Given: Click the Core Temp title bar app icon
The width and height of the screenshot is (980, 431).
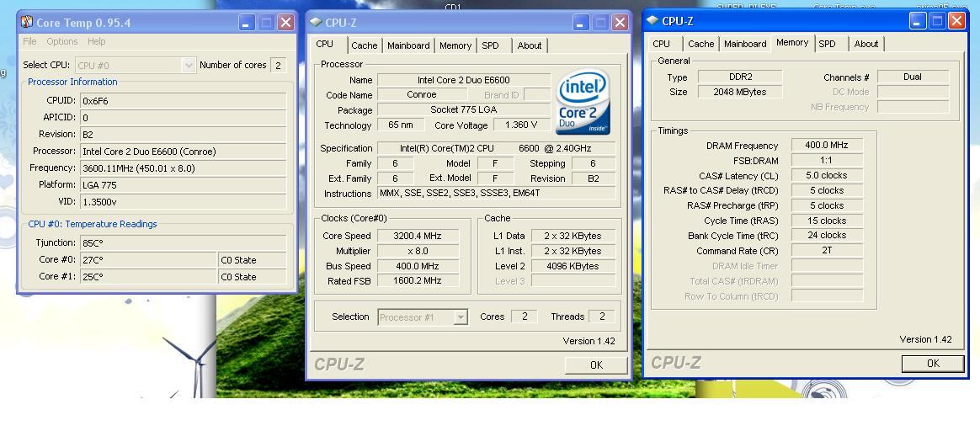Looking at the screenshot, I should (x=26, y=23).
